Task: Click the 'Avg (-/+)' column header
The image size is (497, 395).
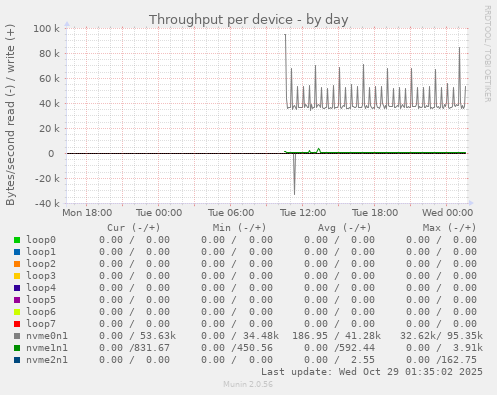Action: pos(344,228)
